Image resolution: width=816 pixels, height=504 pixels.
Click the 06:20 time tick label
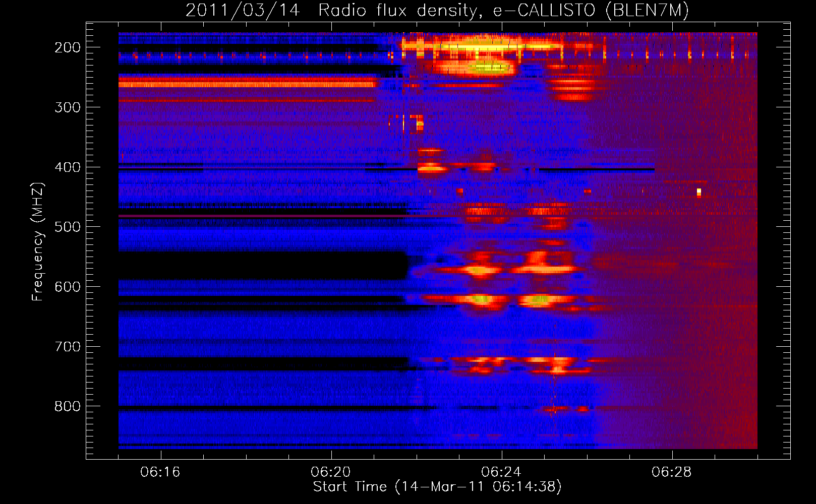[331, 472]
